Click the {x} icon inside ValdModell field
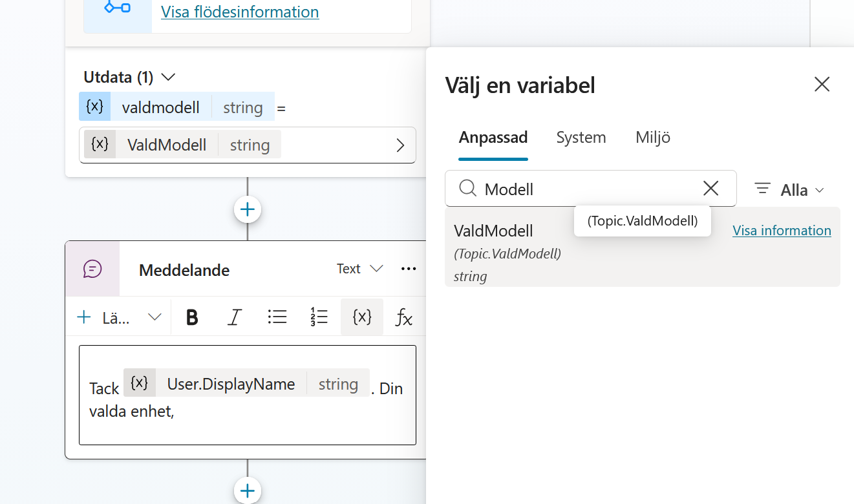 [100, 144]
